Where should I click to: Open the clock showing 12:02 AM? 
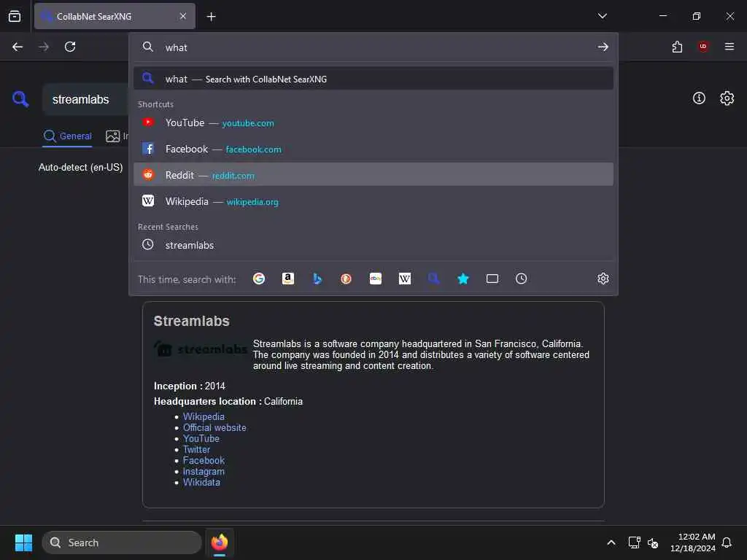[x=693, y=542]
